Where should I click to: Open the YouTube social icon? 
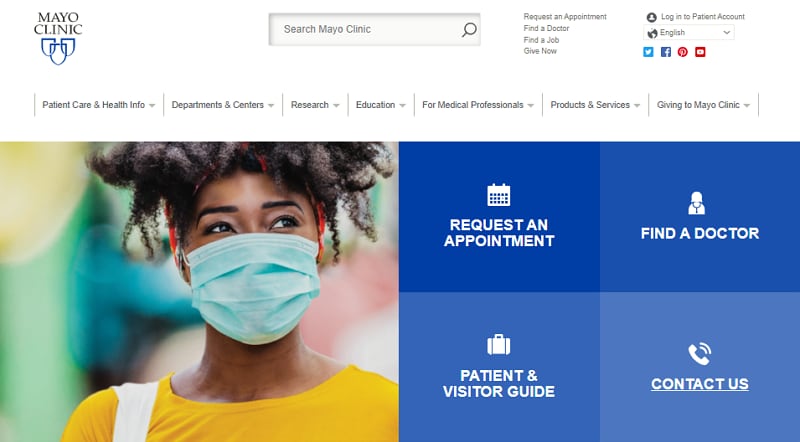(x=700, y=52)
